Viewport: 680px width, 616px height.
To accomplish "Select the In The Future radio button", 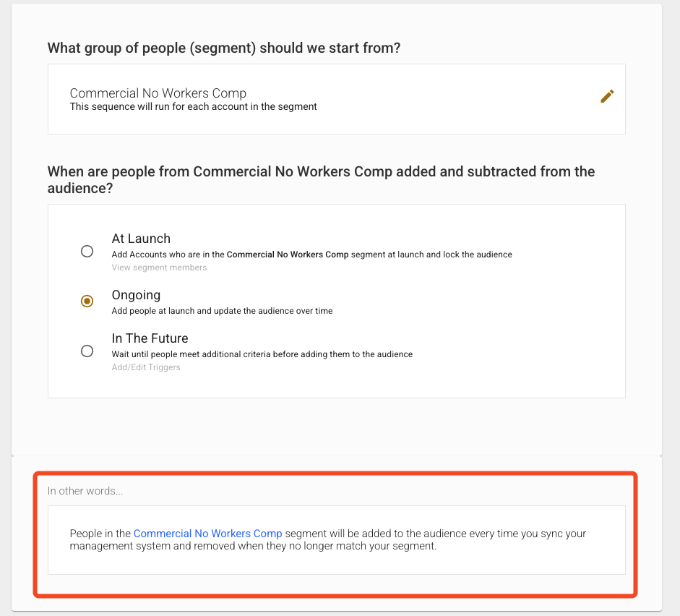I will [87, 351].
